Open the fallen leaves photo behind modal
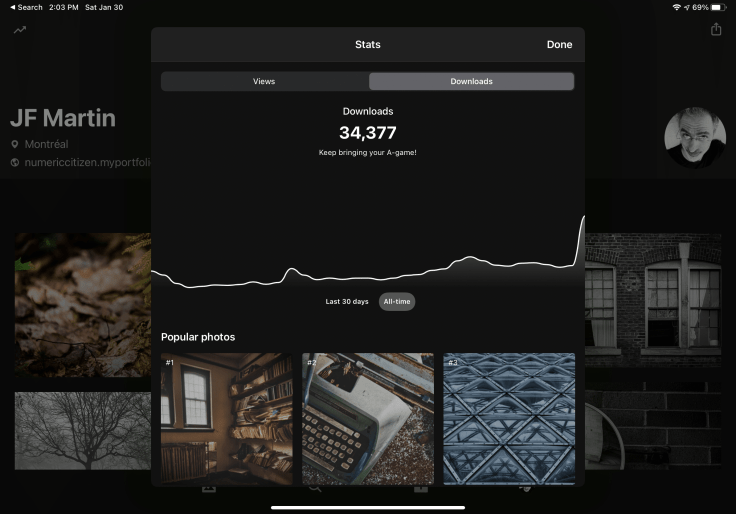The image size is (736, 514). (83, 305)
